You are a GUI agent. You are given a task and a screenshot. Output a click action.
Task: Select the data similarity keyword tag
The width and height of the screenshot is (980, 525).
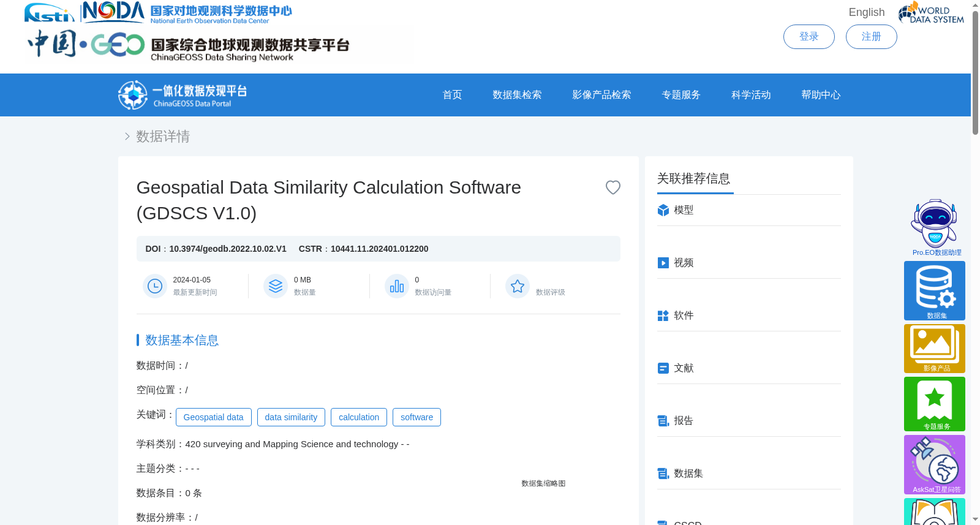[292, 417]
